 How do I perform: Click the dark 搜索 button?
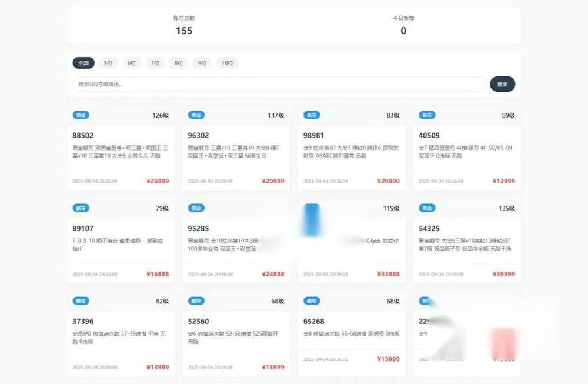click(503, 84)
